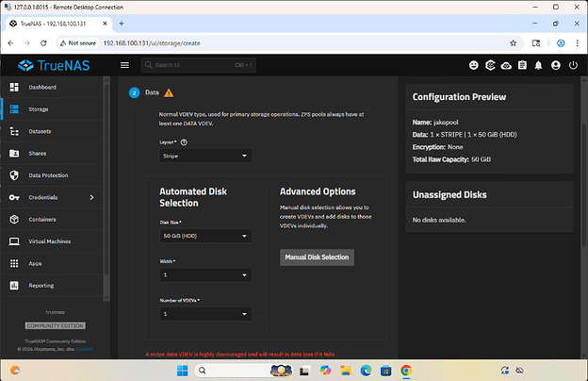Click the Layout help question icon
Viewport: 588px width, 381px height.
pos(184,142)
